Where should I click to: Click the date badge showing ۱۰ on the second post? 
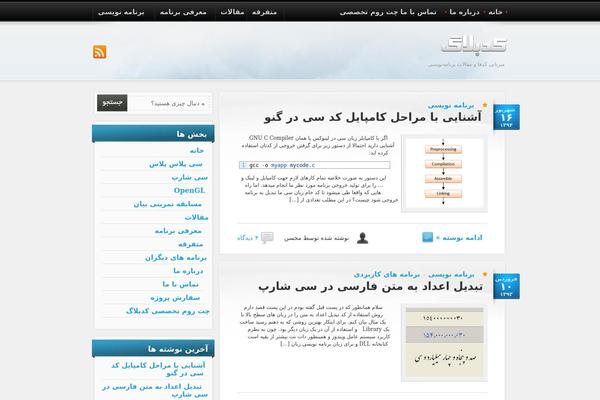click(x=506, y=286)
